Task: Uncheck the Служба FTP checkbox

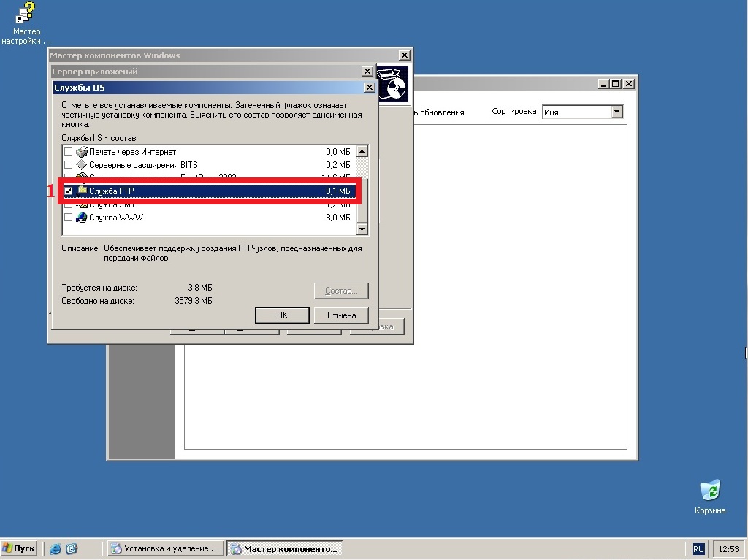Action: (68, 191)
